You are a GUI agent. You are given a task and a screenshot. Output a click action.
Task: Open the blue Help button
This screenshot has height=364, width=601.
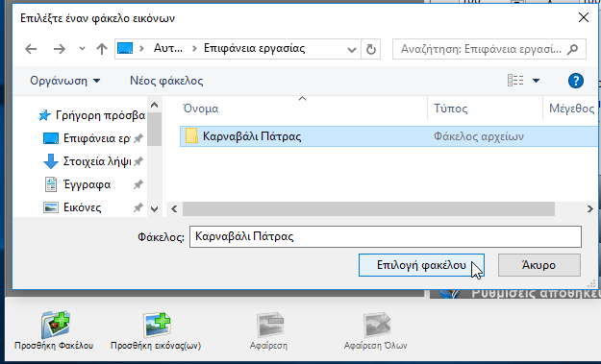click(576, 81)
